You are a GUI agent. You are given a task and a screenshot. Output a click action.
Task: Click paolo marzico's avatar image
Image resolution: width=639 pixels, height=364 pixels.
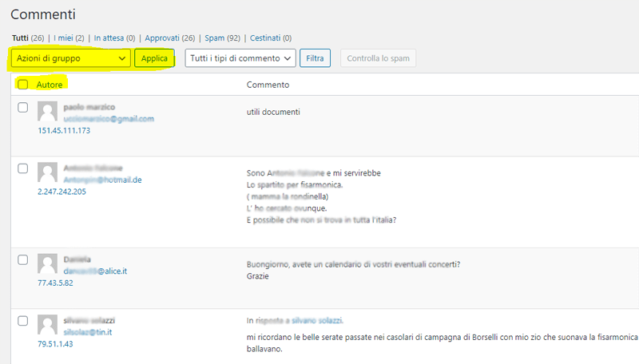click(x=47, y=112)
